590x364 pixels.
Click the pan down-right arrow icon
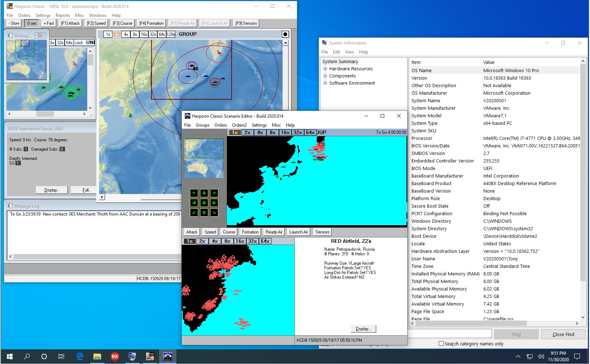214,212
